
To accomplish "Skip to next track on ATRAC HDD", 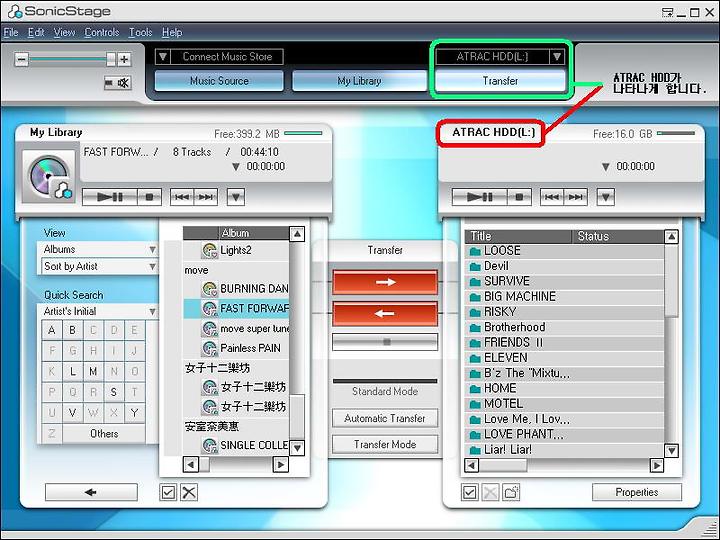I will point(575,197).
